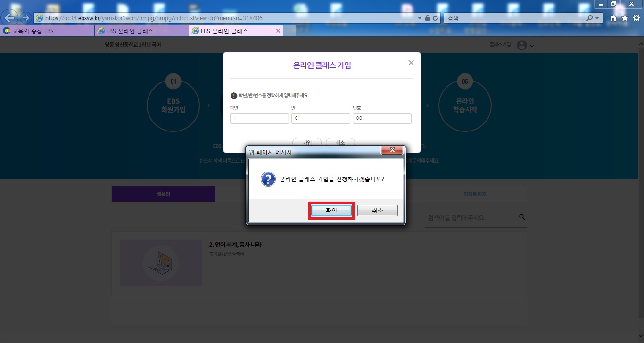Select the 배움터 tab
This screenshot has width=644, height=343.
point(163,194)
